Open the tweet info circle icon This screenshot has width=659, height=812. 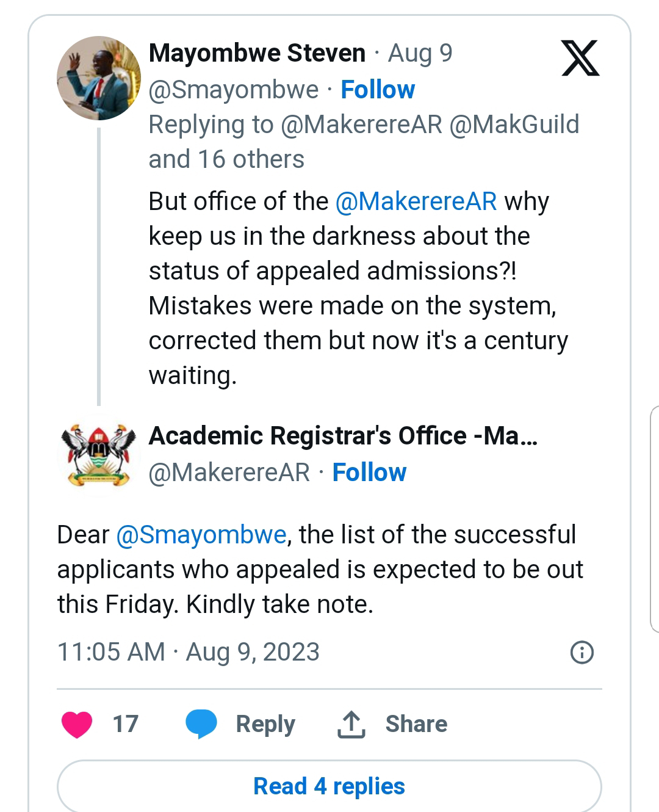[x=582, y=652]
